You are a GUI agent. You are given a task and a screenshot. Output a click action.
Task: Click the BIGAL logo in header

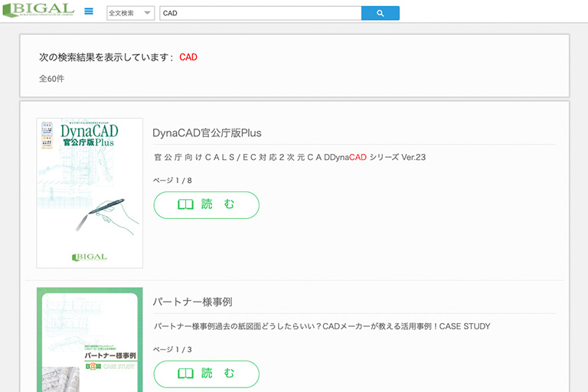[x=38, y=11]
